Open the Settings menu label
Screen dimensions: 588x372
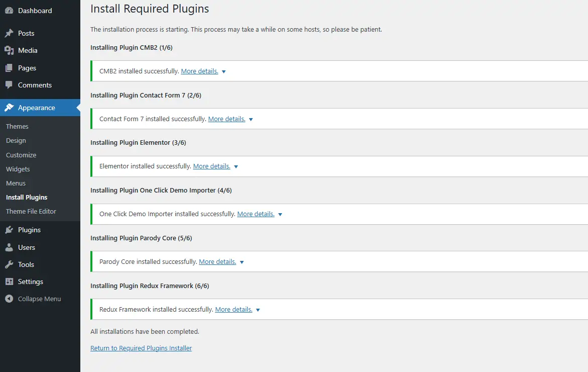30,282
